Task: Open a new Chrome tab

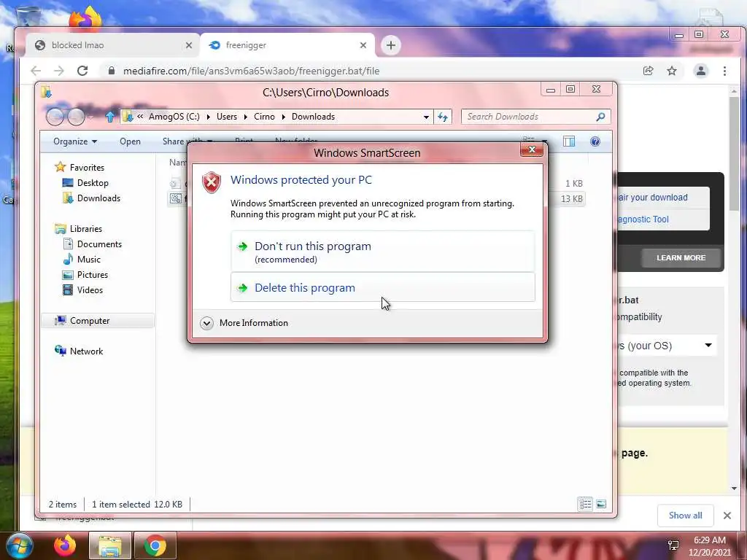Action: [x=391, y=45]
